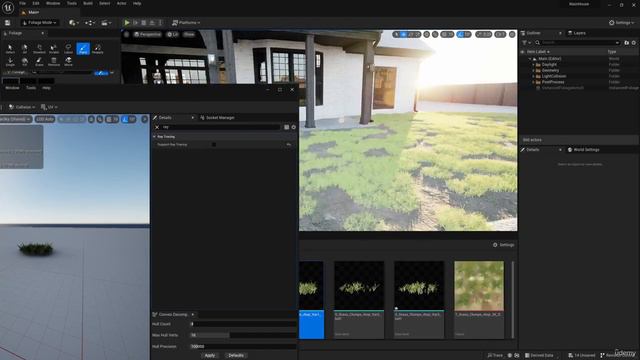Open Window menu in mesh editor window
Viewport: 640px width, 360px height.
pyautogui.click(x=12, y=88)
